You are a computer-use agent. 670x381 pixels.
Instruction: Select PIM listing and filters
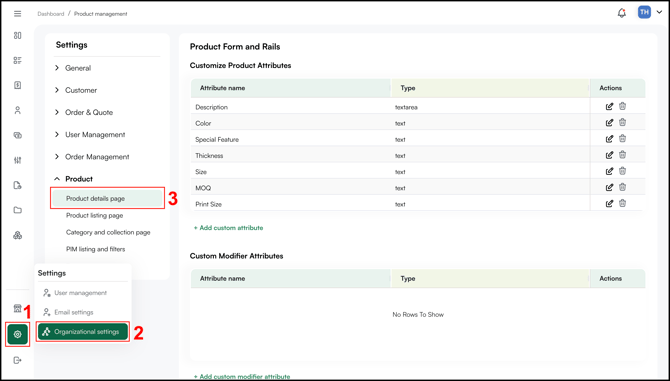[x=95, y=249]
